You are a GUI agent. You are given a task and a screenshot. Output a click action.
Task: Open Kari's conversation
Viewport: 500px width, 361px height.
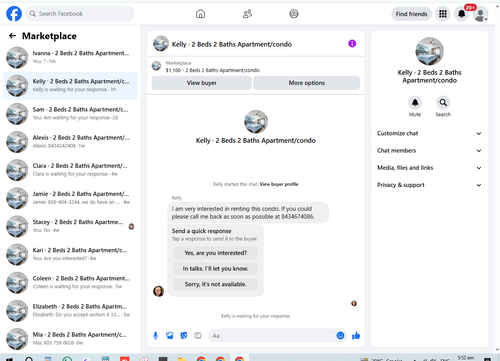(70, 254)
